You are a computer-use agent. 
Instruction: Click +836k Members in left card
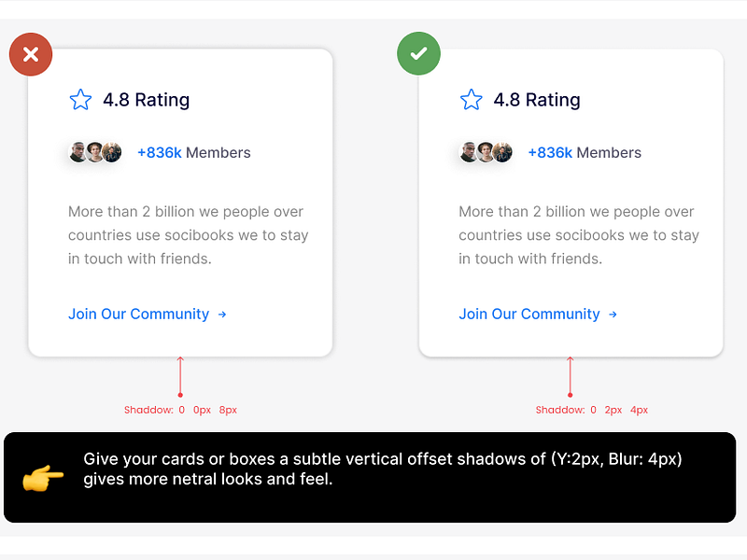pos(194,153)
